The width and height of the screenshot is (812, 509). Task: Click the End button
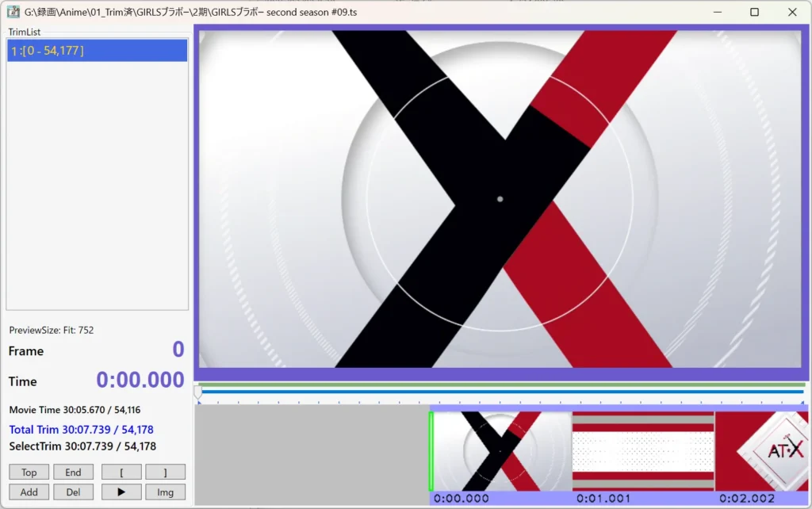(73, 473)
